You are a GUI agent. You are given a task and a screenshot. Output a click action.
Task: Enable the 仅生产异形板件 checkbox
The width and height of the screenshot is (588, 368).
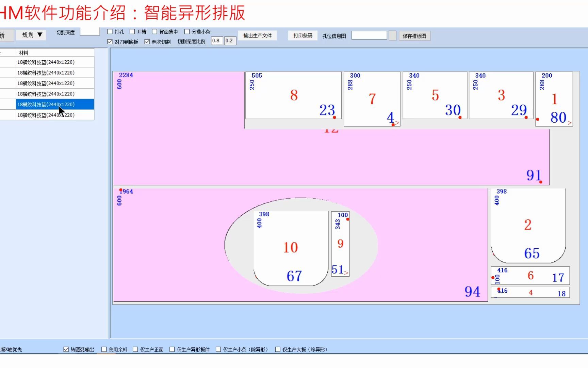(173, 349)
